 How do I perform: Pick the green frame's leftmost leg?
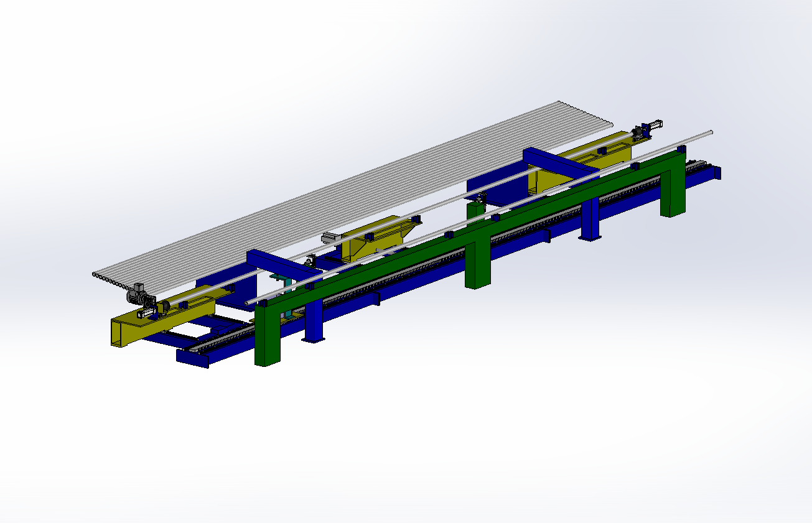(269, 336)
